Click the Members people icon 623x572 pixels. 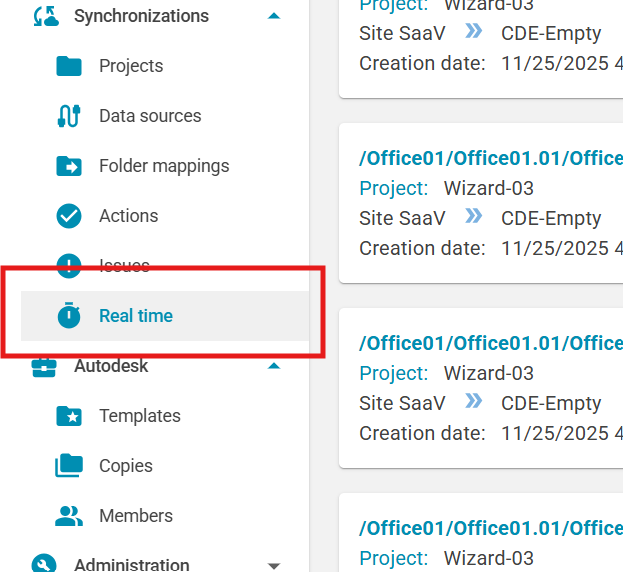[69, 516]
